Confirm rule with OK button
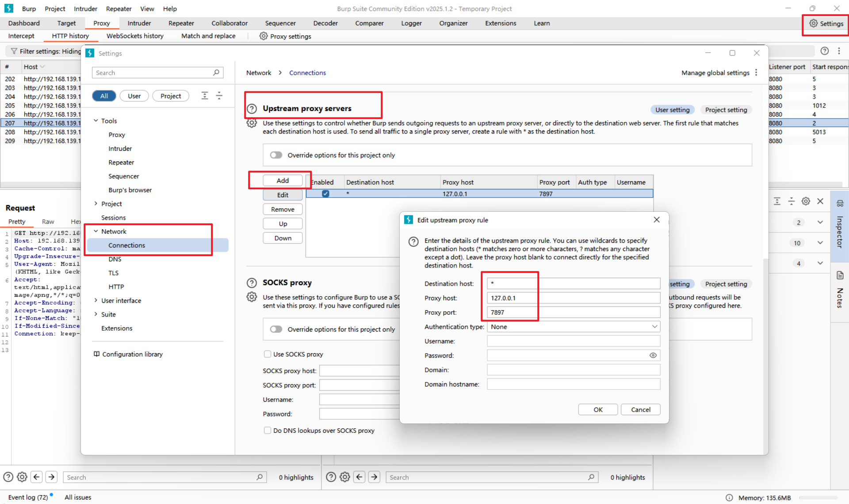This screenshot has width=849, height=504. (598, 409)
